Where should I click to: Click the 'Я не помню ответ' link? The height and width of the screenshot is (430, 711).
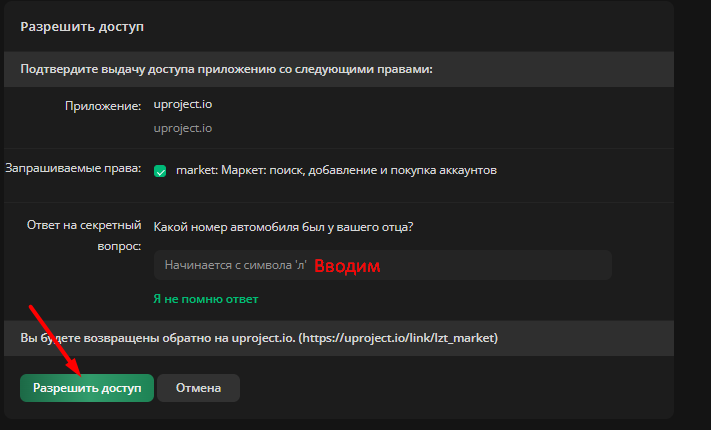click(205, 299)
